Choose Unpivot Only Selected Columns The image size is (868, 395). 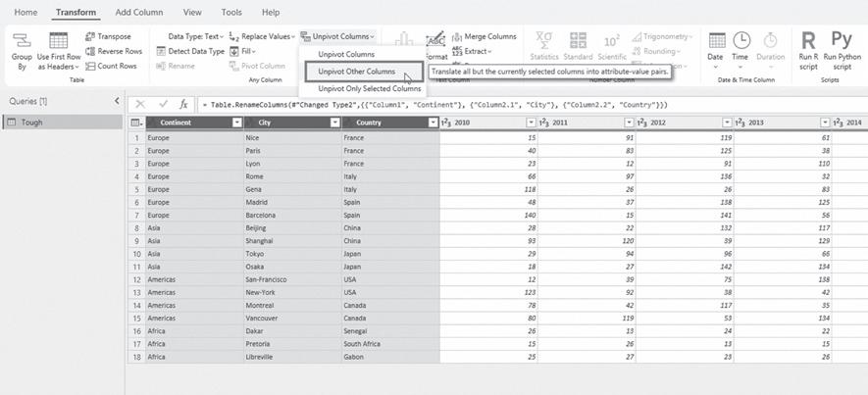click(369, 88)
